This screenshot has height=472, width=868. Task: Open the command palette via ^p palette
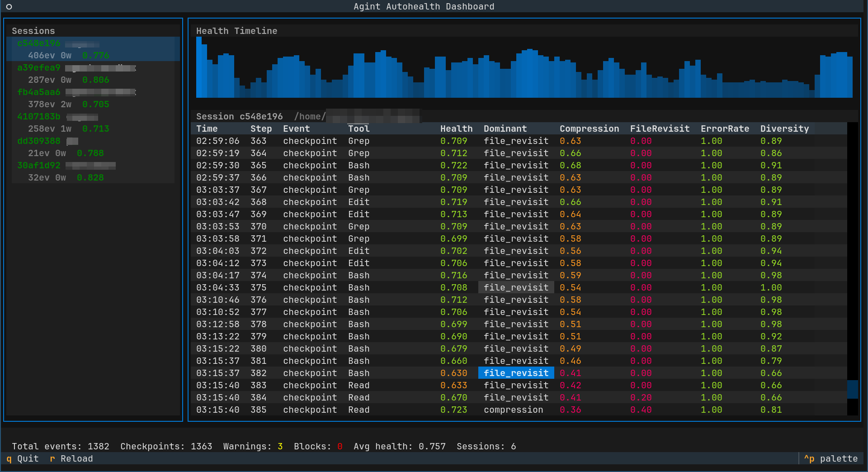click(831, 458)
